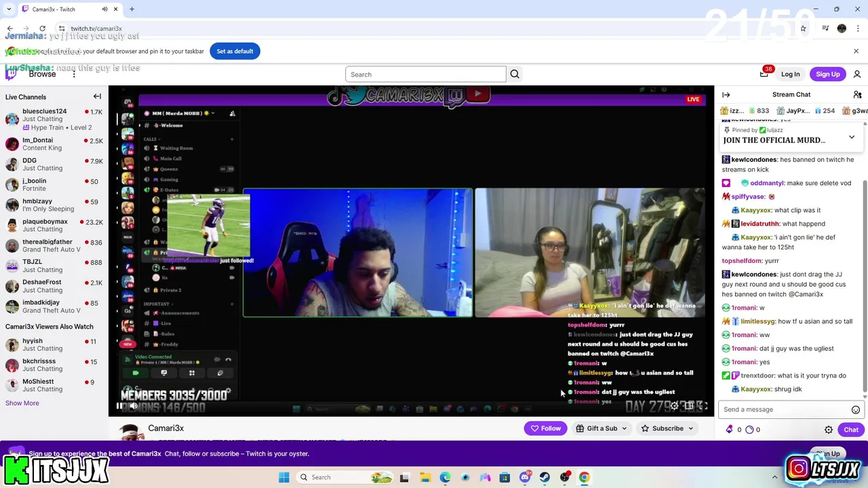Follow Camari3x with the heart button
The image size is (868, 488).
coord(545,428)
